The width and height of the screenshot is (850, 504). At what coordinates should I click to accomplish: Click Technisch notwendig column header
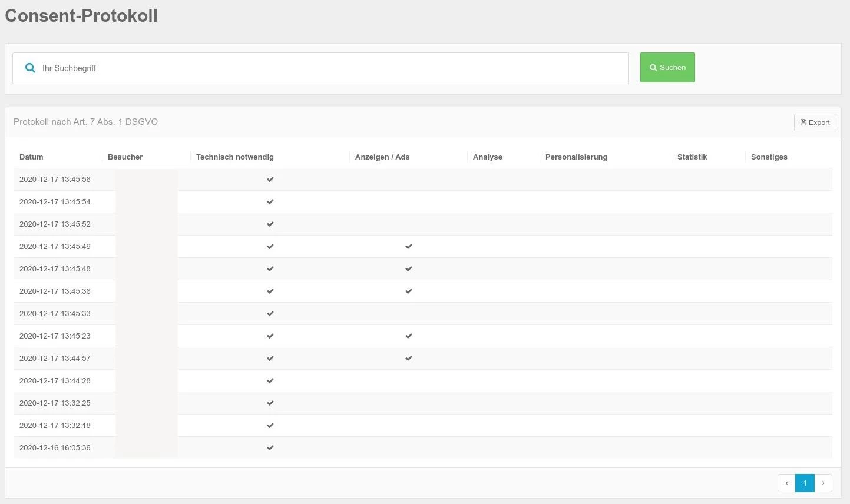pyautogui.click(x=234, y=157)
